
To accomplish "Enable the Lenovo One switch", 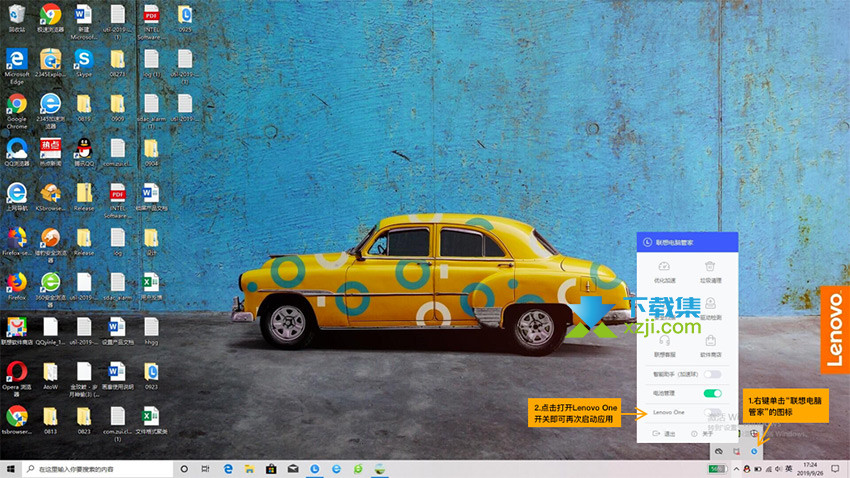I will (x=712, y=412).
